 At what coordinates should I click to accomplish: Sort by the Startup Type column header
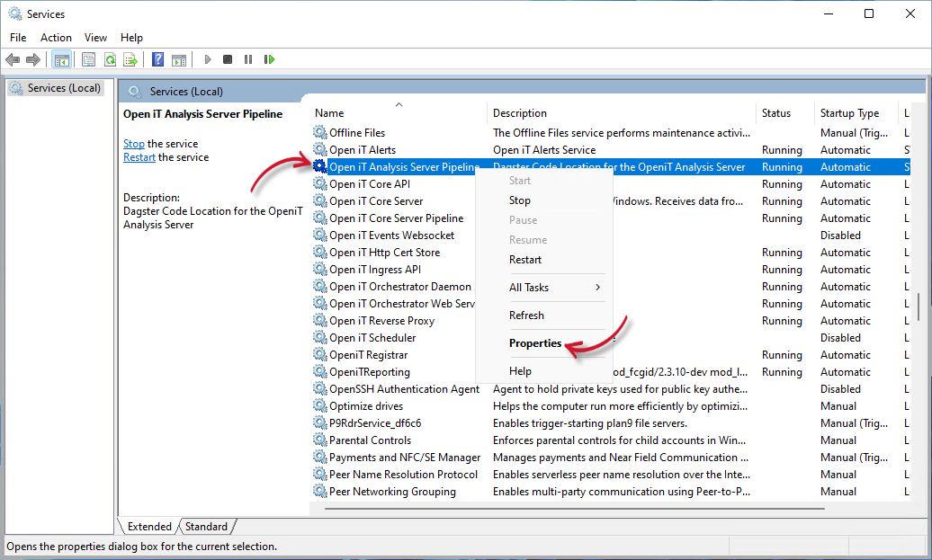[857, 113]
